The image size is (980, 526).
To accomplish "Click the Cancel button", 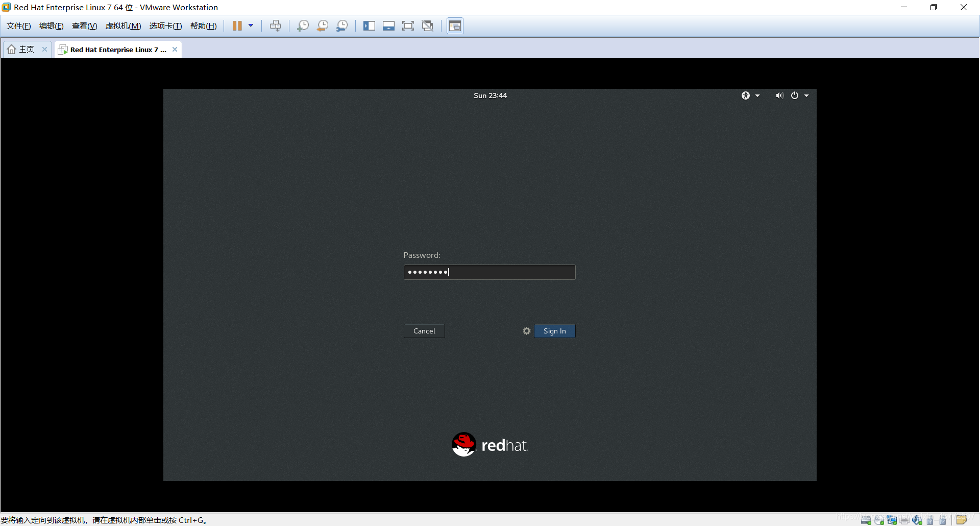I will (x=424, y=331).
